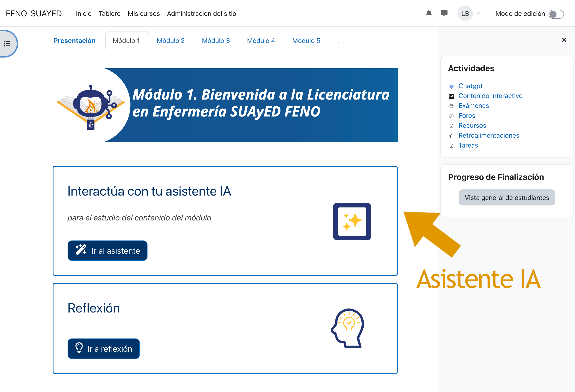Click the Progreso de Finalización title
The height and width of the screenshot is (392, 575).
(496, 177)
